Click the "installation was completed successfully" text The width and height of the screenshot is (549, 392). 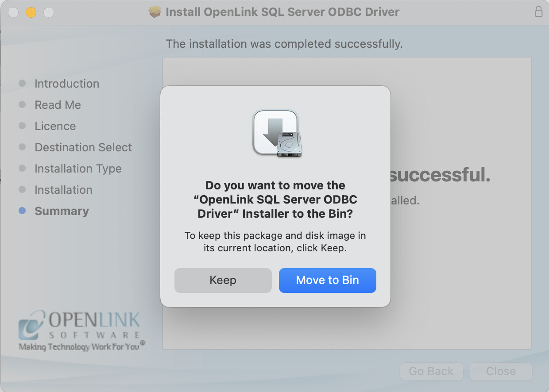(284, 44)
